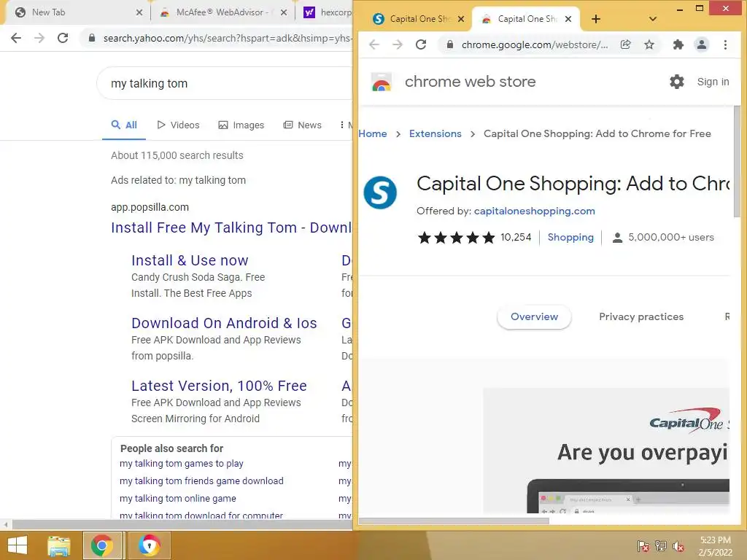
Task: Open my talking tom online game suggestion
Action: click(x=178, y=499)
